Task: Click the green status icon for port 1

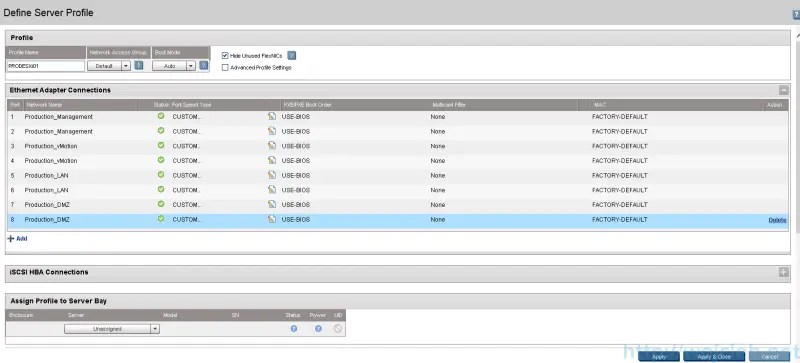Action: pos(161,116)
